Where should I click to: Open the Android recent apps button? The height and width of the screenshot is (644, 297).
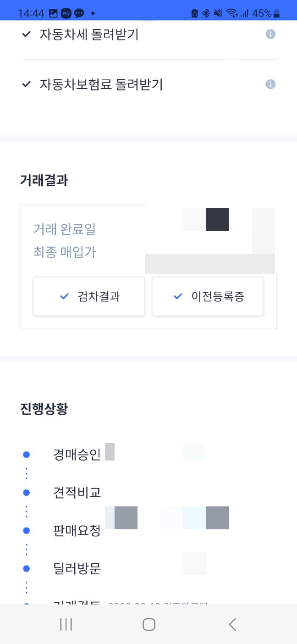click(66, 624)
